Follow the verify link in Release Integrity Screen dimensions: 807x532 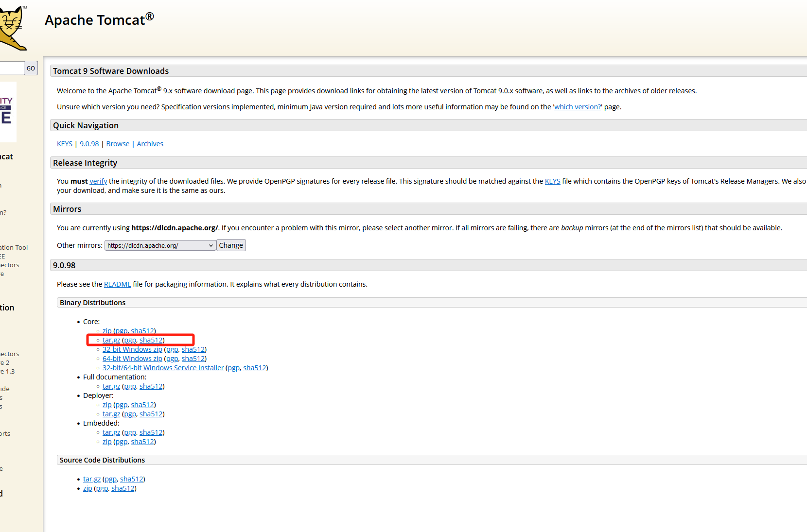[x=98, y=181]
